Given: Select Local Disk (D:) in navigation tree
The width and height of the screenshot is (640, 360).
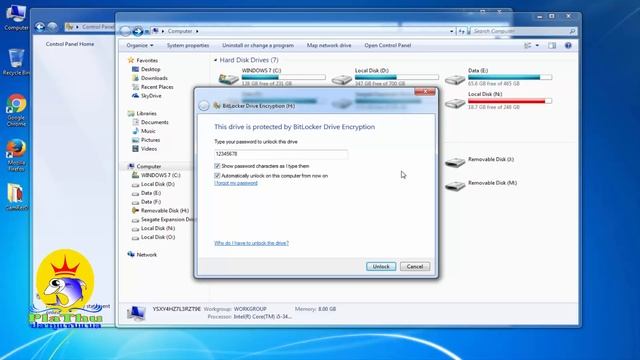Looking at the screenshot, I should (x=158, y=184).
